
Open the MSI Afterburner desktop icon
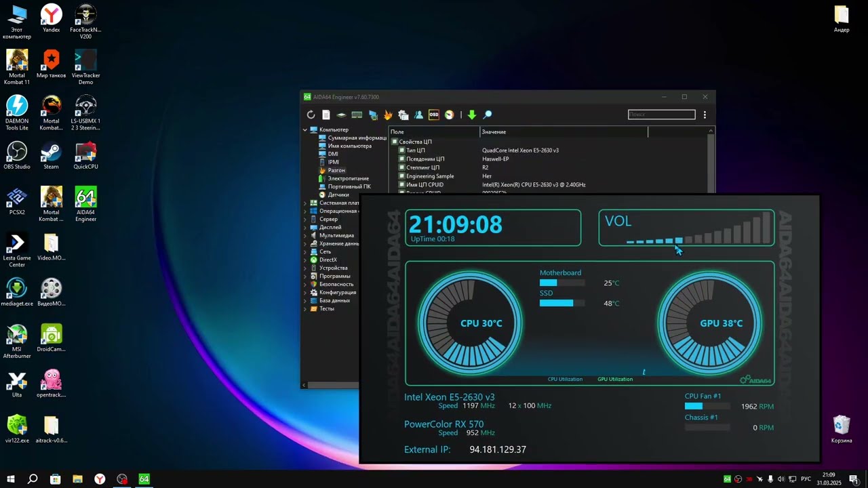coord(17,341)
